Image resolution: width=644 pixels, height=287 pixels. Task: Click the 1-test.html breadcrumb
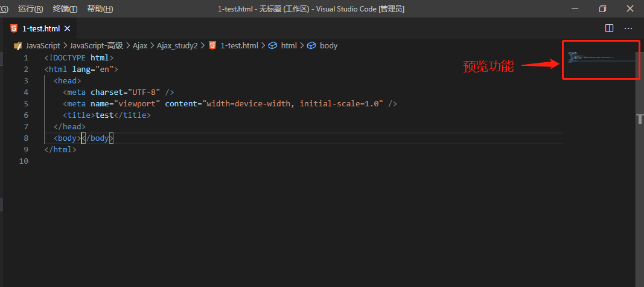tap(239, 46)
